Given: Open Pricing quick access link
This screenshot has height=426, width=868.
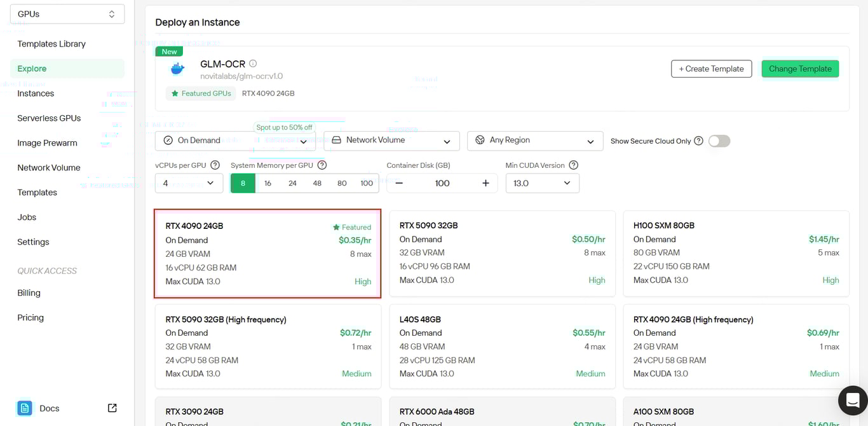Looking at the screenshot, I should [31, 318].
